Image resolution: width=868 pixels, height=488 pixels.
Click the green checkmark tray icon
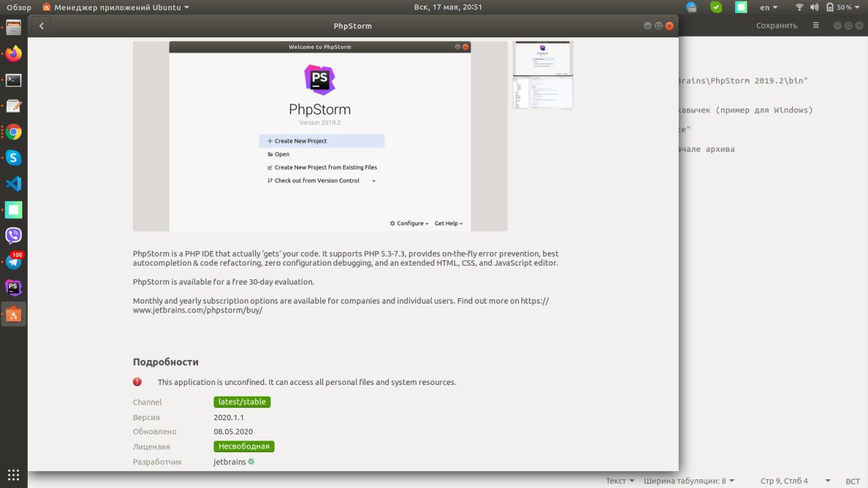pyautogui.click(x=716, y=7)
